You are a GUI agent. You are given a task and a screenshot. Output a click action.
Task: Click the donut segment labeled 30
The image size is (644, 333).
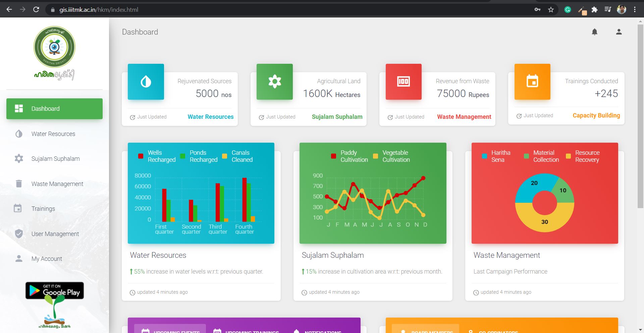[x=545, y=222]
